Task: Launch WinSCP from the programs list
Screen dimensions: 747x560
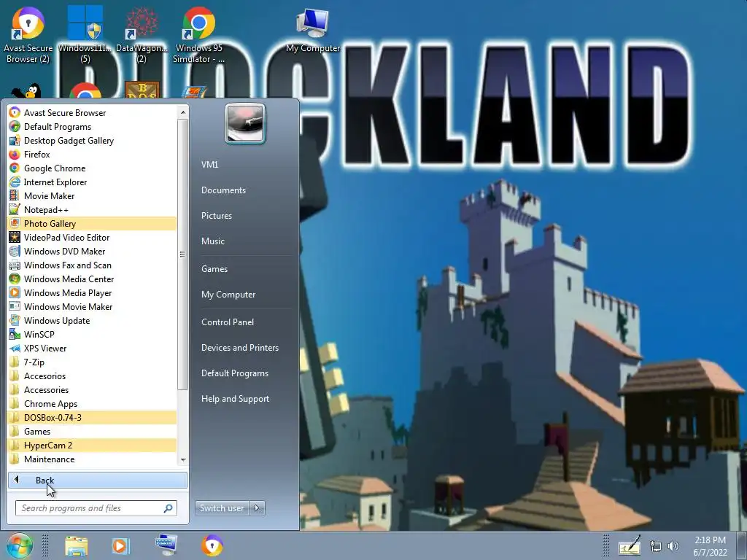Action: (x=93, y=334)
